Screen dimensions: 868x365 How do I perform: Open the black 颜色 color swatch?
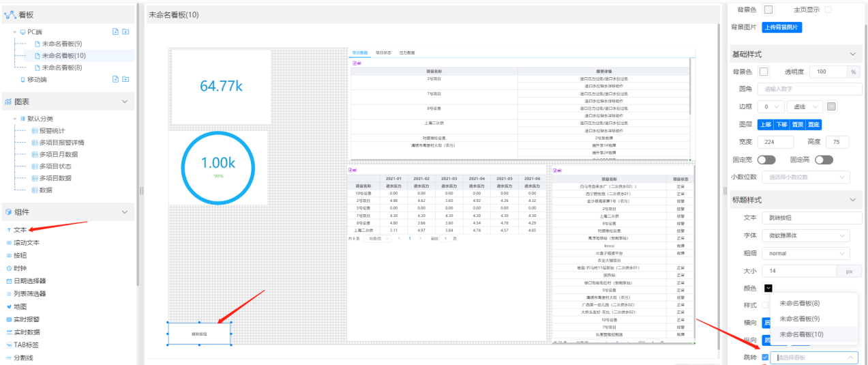click(768, 289)
